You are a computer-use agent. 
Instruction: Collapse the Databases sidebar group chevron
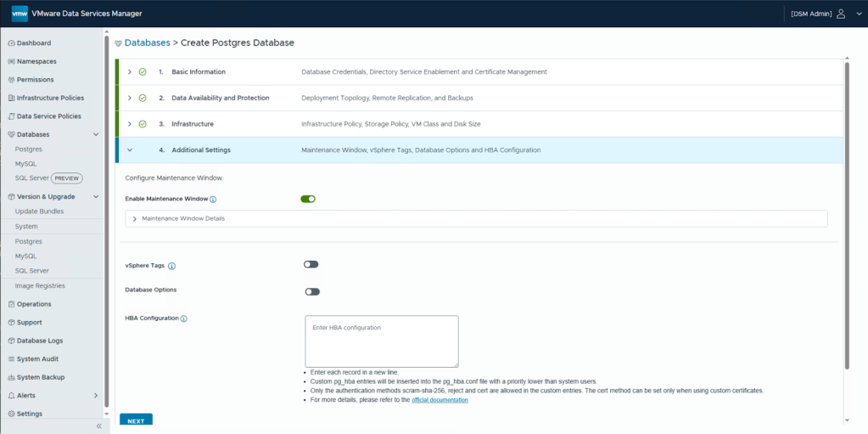96,135
